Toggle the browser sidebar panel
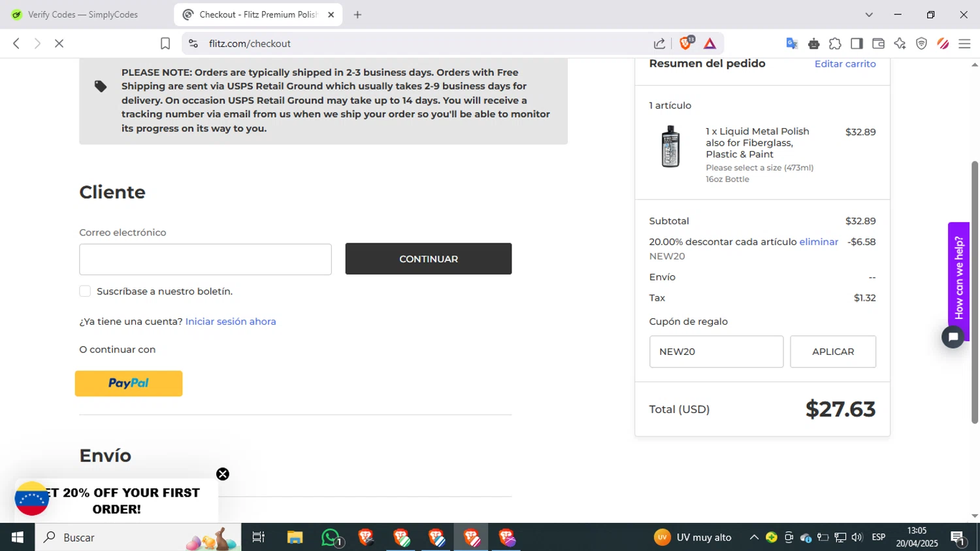 pyautogui.click(x=857, y=43)
